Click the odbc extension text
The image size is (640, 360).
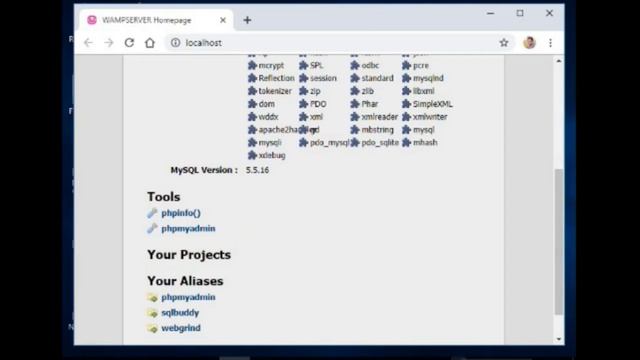tap(370, 65)
